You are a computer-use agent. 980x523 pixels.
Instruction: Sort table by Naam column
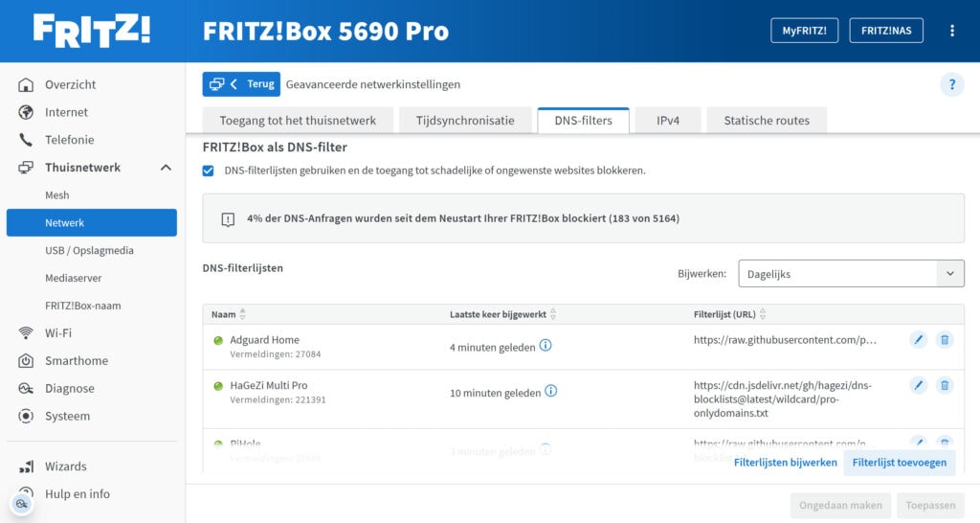(x=242, y=314)
